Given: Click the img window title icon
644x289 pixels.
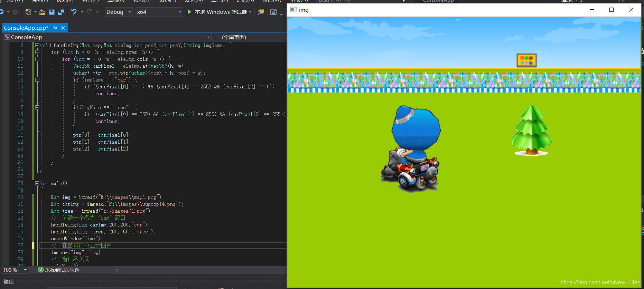Looking at the screenshot, I should pyautogui.click(x=293, y=10).
